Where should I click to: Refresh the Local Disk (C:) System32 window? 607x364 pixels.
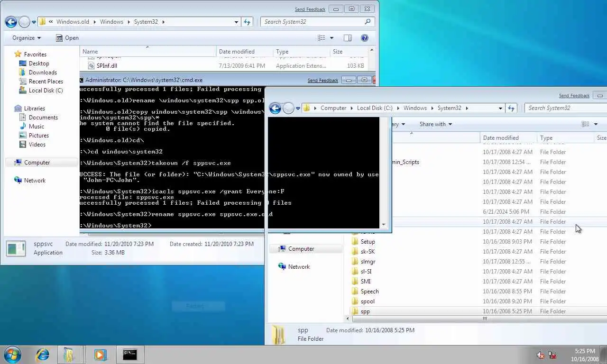point(511,108)
